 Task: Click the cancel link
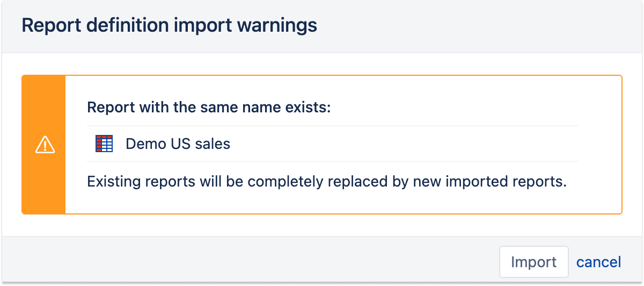(x=598, y=262)
